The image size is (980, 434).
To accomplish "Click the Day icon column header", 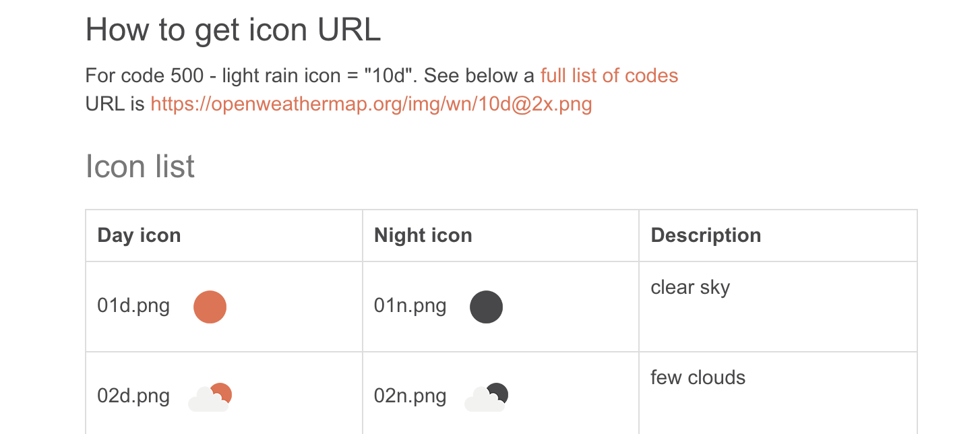I will click(139, 235).
